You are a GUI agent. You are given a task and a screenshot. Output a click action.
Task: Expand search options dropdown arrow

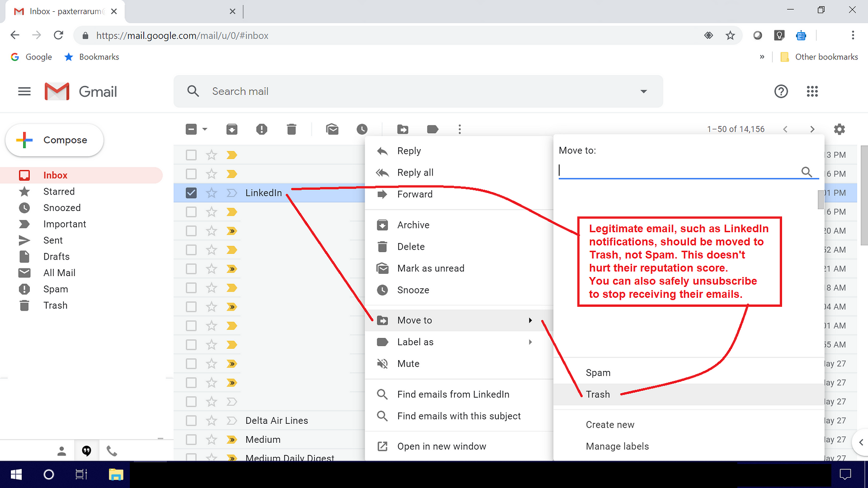tap(643, 92)
